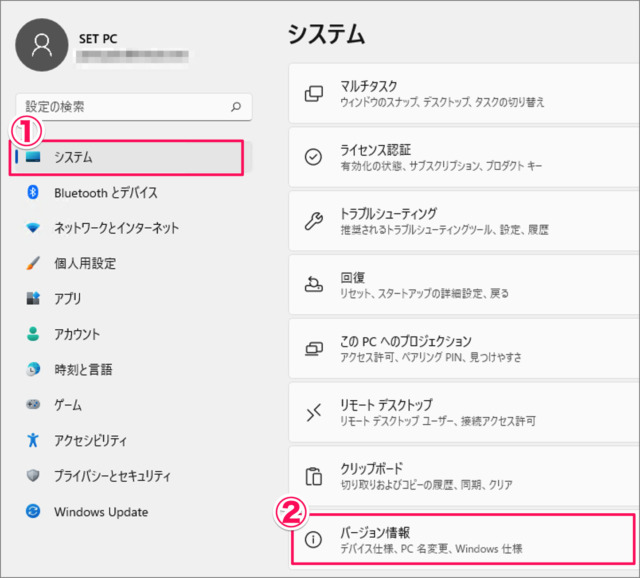The image size is (640, 578).
Task: Click the Windows Update icon
Action: coord(33,512)
